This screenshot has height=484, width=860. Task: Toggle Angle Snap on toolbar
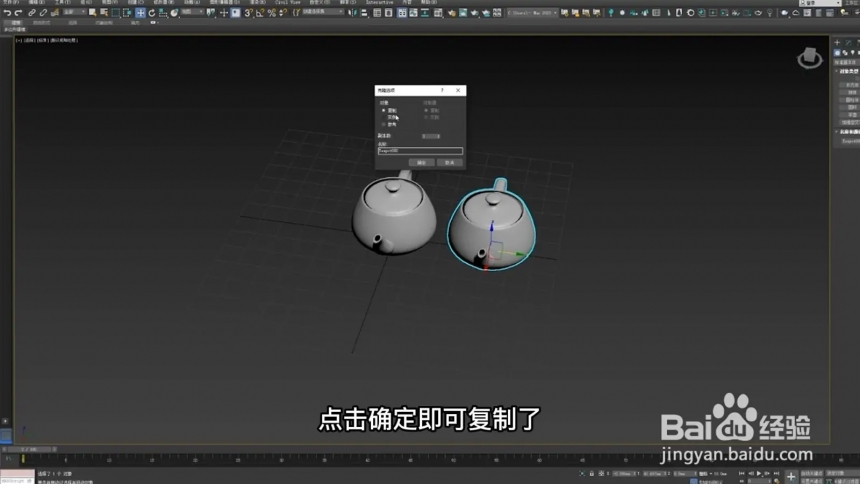coord(260,13)
